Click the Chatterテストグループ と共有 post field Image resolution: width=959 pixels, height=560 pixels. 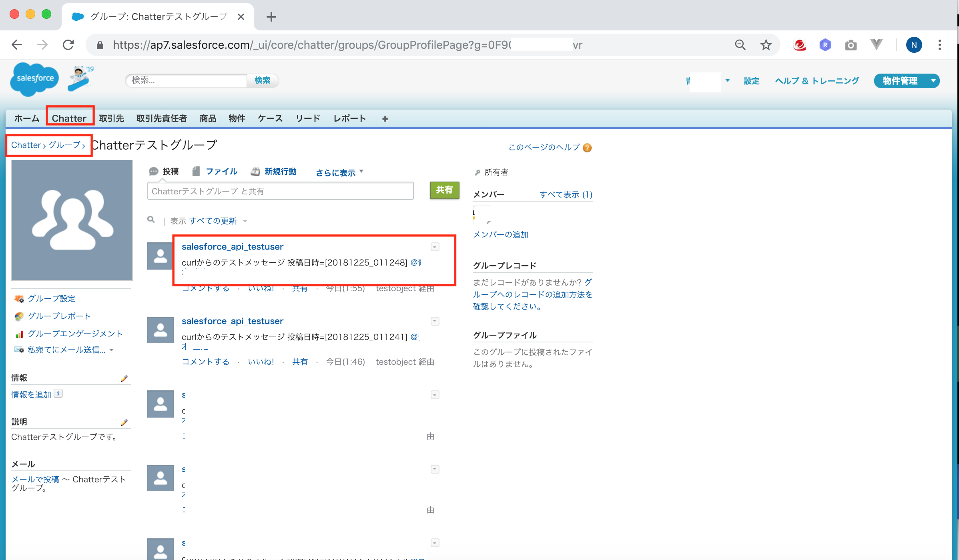coord(280,191)
